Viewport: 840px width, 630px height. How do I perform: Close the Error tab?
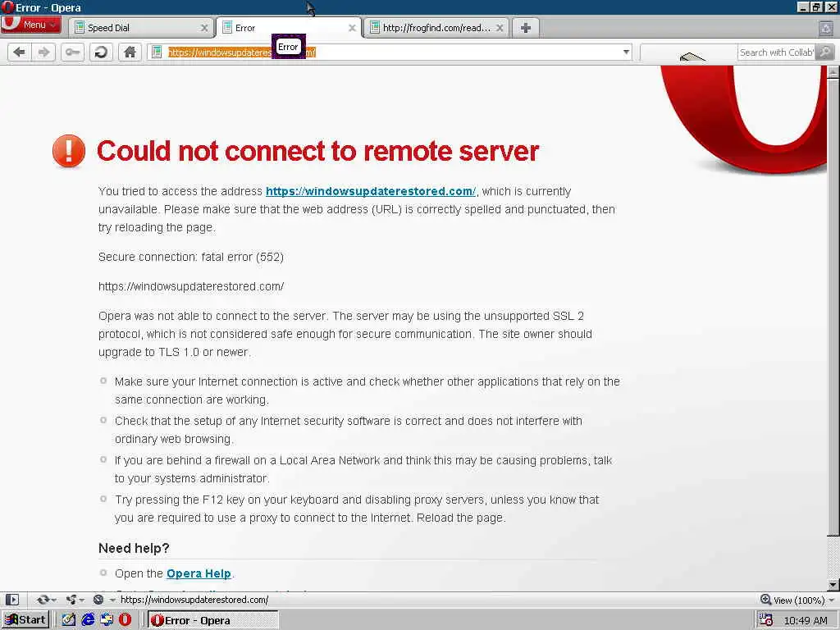coord(352,28)
